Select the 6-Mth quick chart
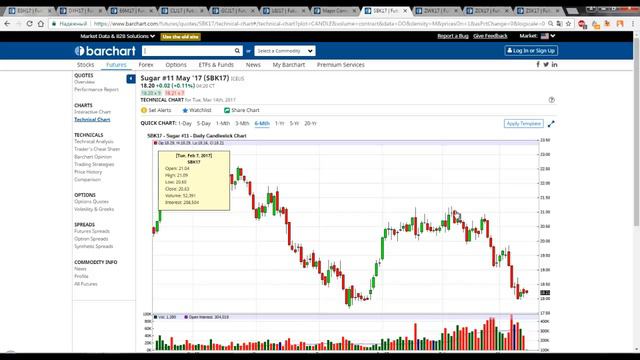This screenshot has width=640, height=360. (262, 123)
